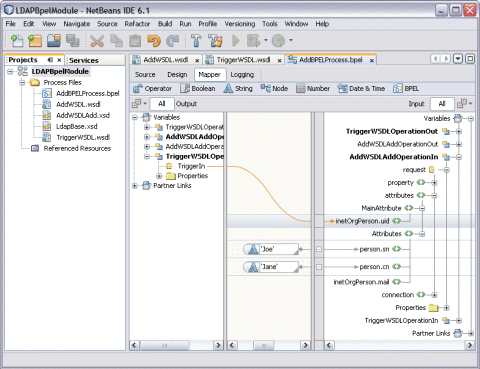Collapse the LDAPBpelModule project node

click(11, 71)
